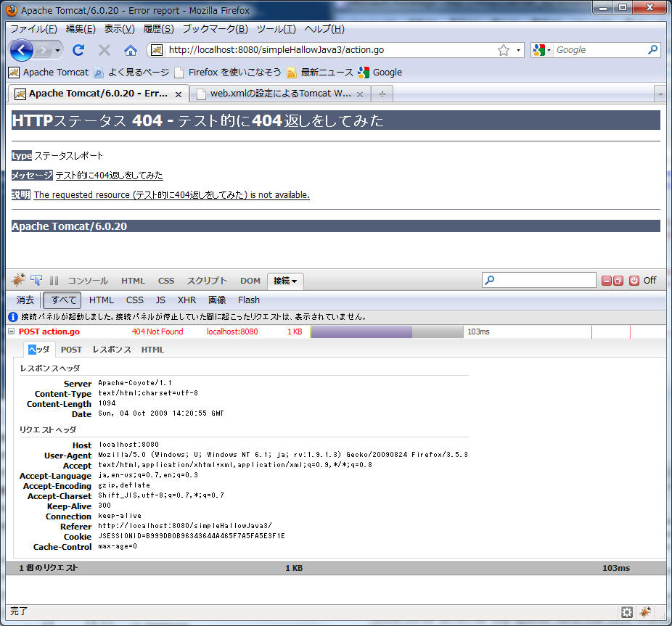Go to the Firefox home page
This screenshot has width=672, height=626.
coord(131,50)
